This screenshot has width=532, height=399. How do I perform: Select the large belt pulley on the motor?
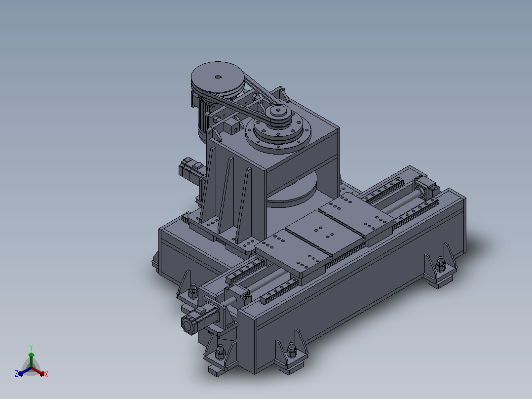(218, 80)
